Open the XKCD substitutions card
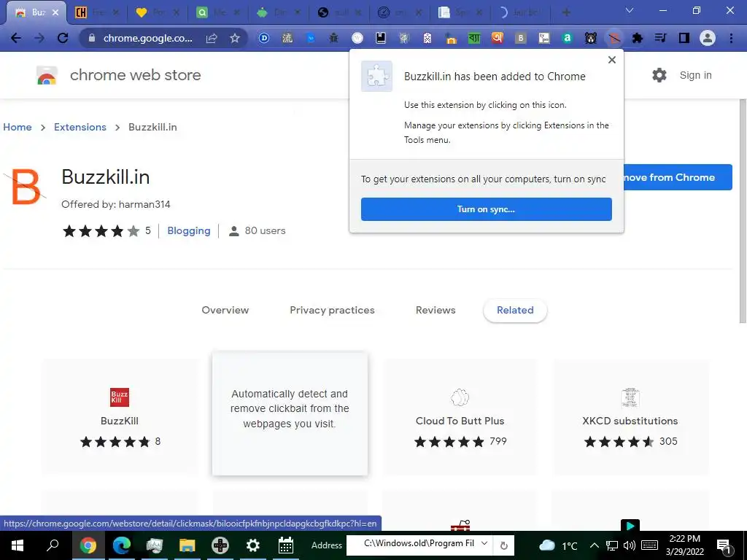Image resolution: width=747 pixels, height=560 pixels. click(630, 417)
